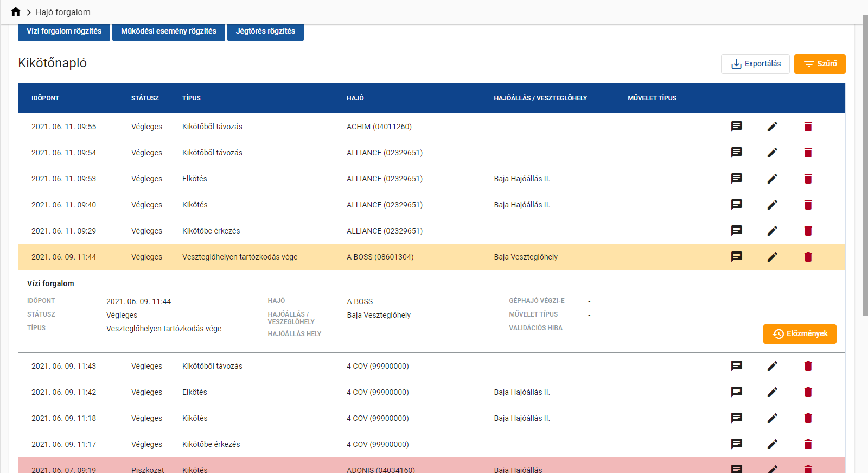Delete the 4 COV 11:17 entry
868x473 pixels.
808,444
